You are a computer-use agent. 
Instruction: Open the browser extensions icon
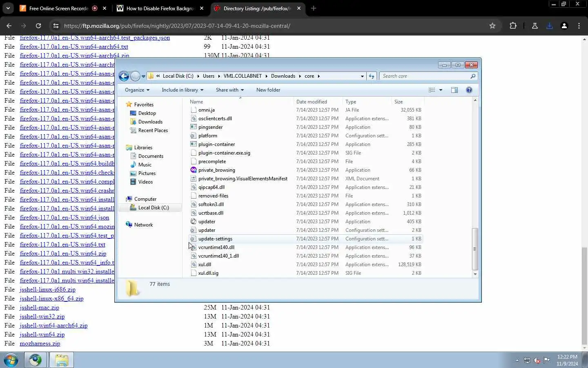pos(513,26)
